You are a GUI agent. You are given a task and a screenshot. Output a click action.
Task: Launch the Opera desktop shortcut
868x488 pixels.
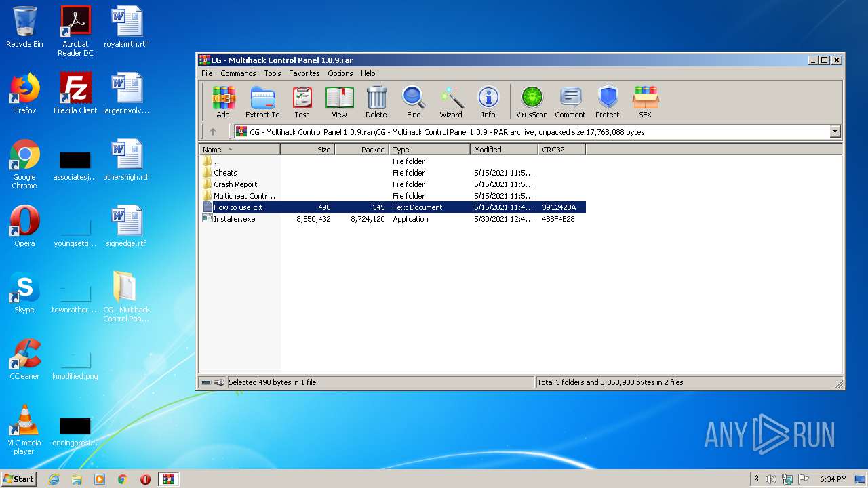click(24, 226)
